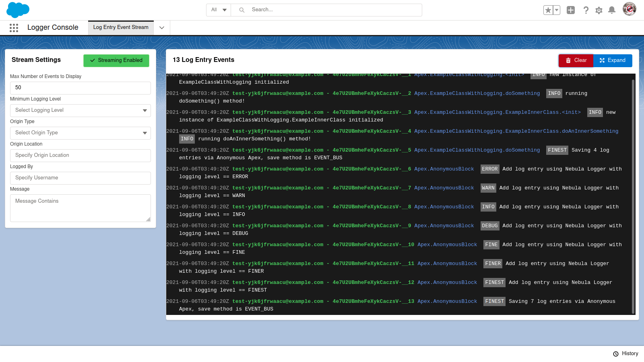Click the Favorites star icon
This screenshot has height=362, width=644.
(x=548, y=10)
